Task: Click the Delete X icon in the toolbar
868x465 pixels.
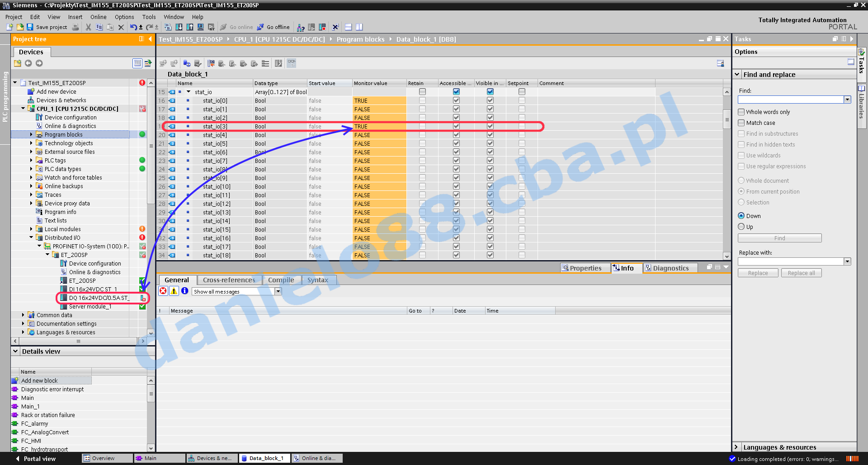Action: pos(121,27)
